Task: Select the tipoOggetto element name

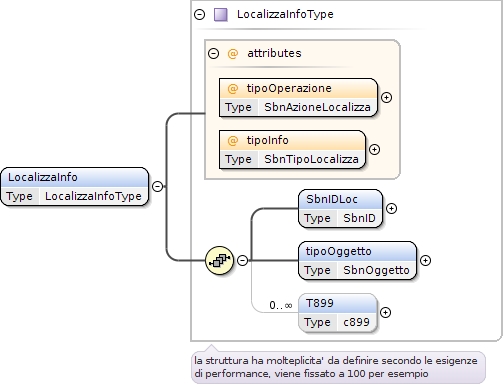Action: pos(339,251)
